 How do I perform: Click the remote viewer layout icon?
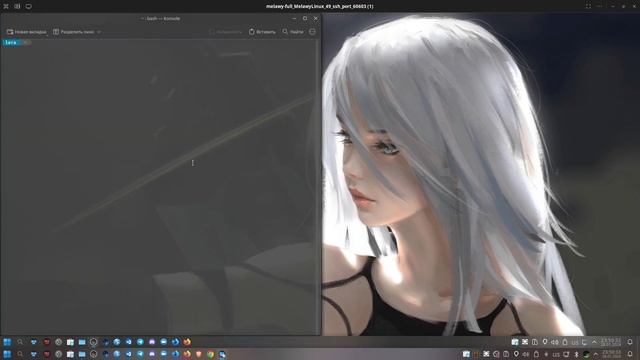17,6
